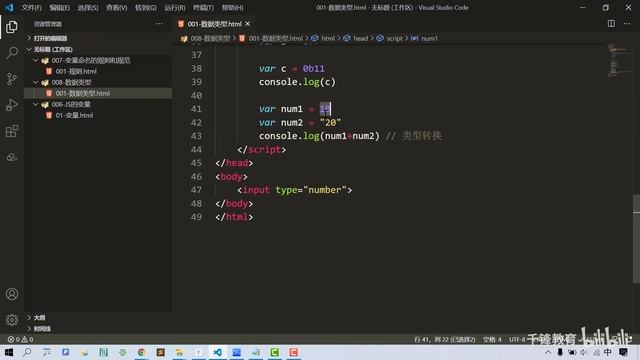Open the 查看(V) menu
The image size is (640, 360).
(117, 7)
